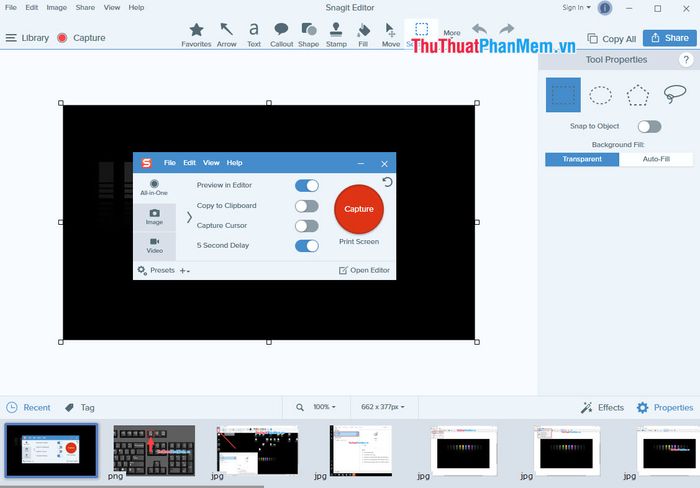The height and width of the screenshot is (488, 700).
Task: Select the Move tool
Action: pos(391,35)
